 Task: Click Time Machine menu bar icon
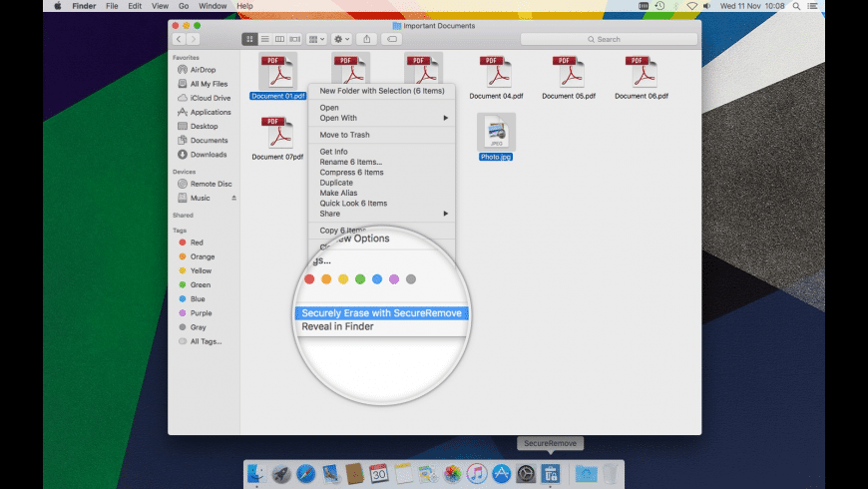(x=659, y=6)
